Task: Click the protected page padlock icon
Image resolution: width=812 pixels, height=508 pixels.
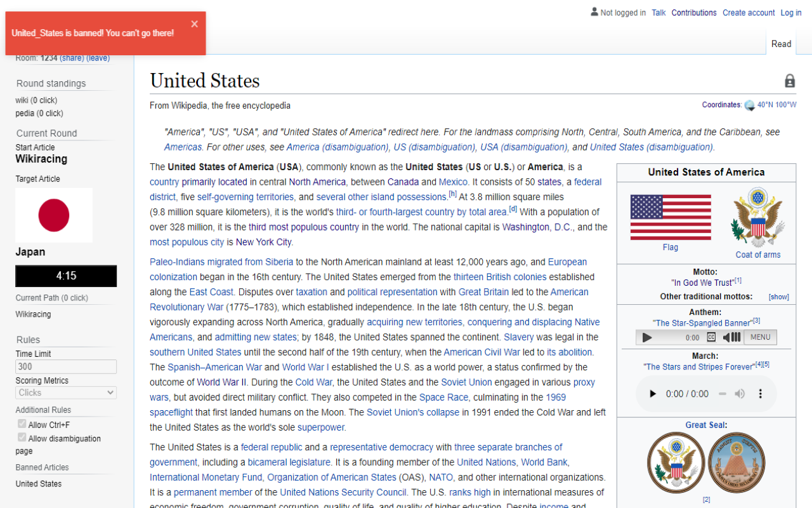Action: click(790, 81)
